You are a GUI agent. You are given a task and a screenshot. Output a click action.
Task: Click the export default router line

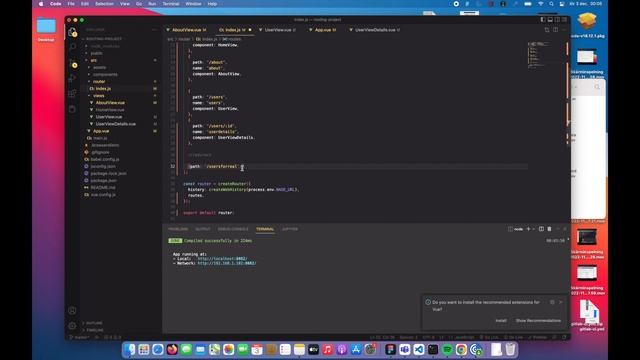point(208,213)
